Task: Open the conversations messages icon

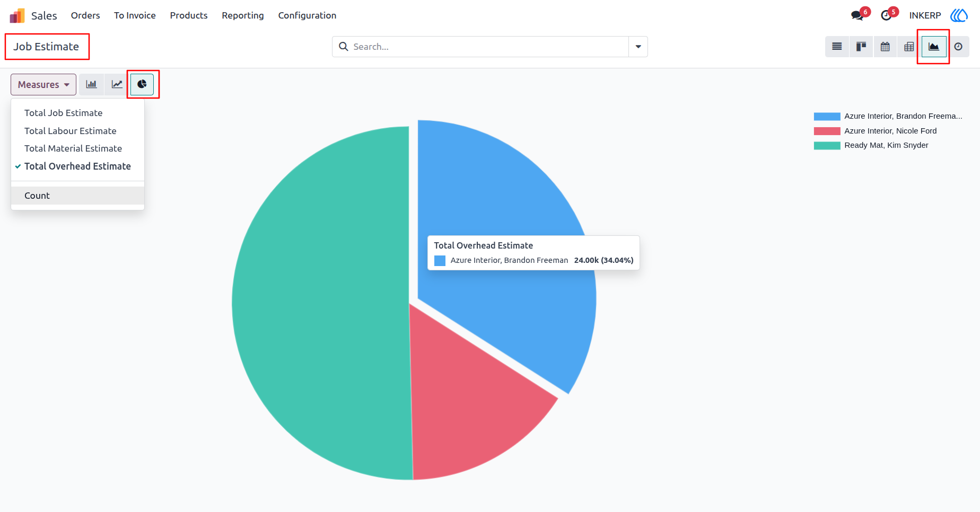Action: coord(858,15)
